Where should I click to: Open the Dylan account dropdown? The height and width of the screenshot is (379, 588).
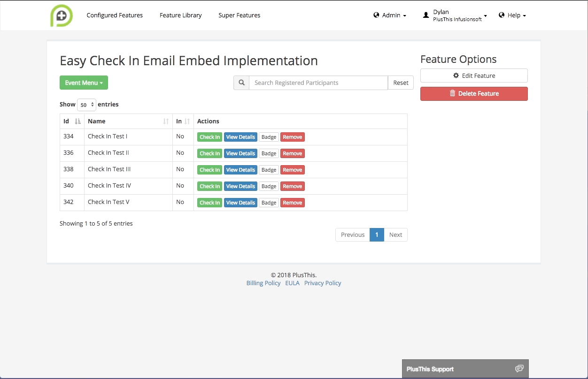(x=455, y=15)
